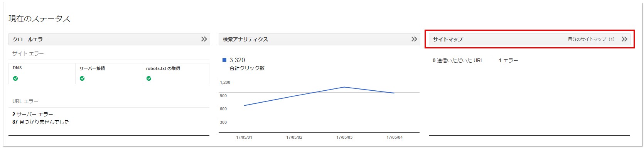Viewport: 644px width, 148px height.
Task: Click the 3,320 合計クリック数 total
Action: [x=247, y=64]
